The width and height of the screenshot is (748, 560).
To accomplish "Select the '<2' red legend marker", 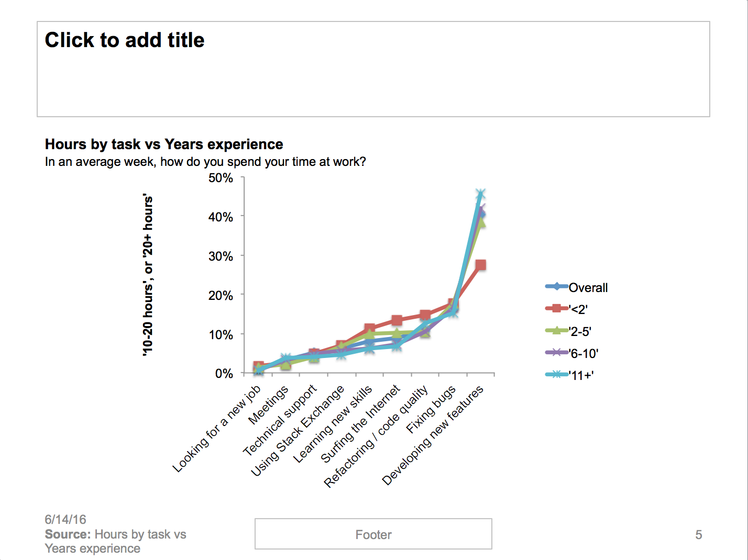I will 557,308.
